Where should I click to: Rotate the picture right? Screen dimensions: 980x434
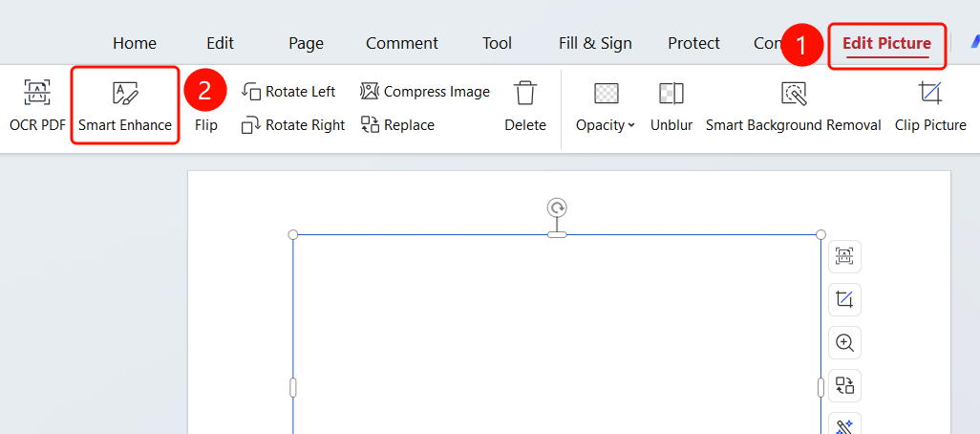[292, 125]
